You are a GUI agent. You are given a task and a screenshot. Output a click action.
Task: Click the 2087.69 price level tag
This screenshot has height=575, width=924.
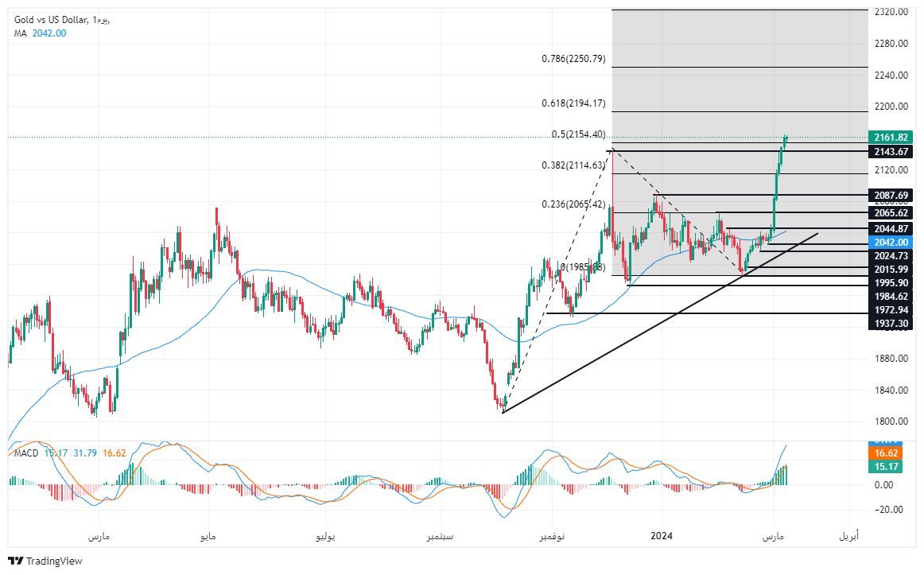(891, 195)
